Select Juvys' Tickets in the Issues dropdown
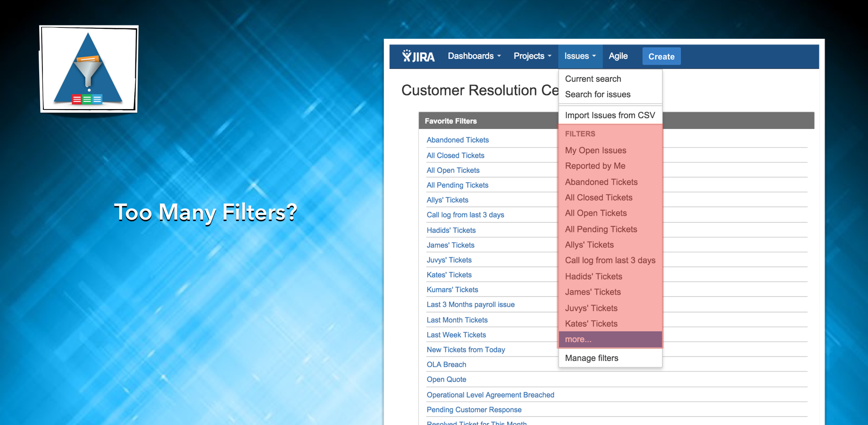 pos(610,308)
